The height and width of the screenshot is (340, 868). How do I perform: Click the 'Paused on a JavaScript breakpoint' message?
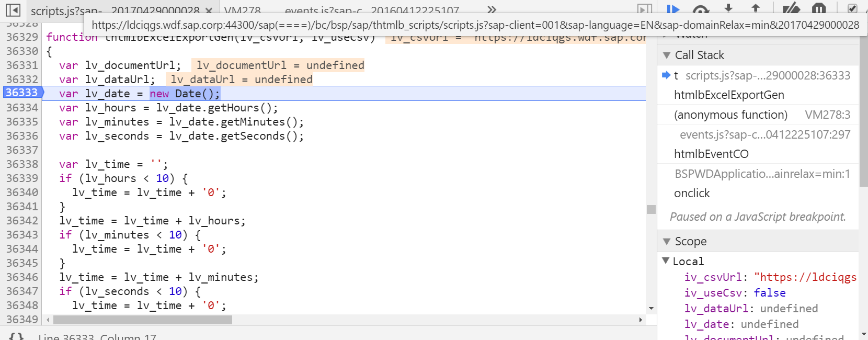(x=758, y=217)
